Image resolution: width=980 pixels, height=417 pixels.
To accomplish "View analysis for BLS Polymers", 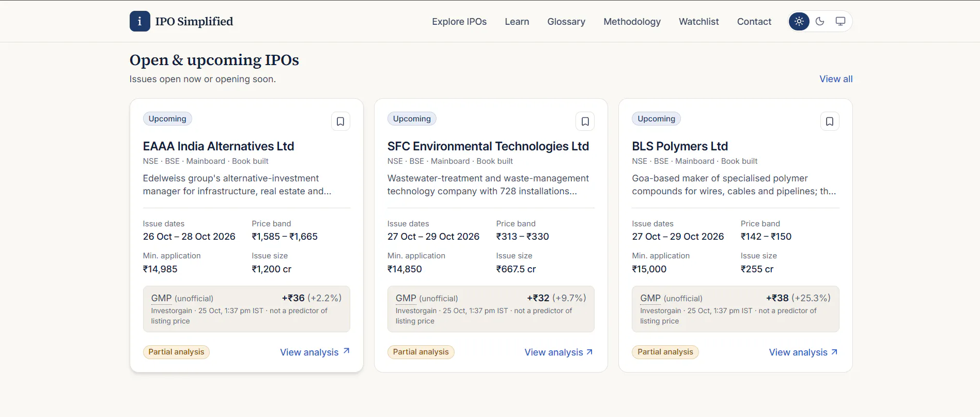I will click(803, 352).
